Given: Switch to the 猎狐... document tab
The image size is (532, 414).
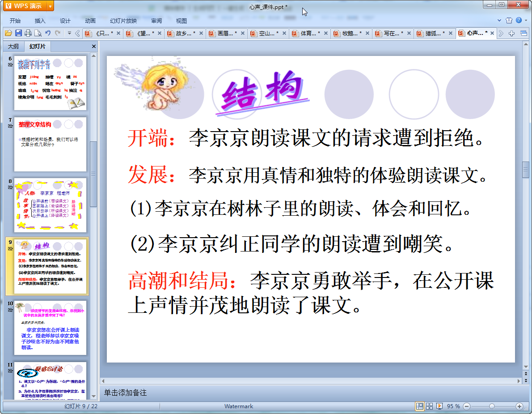Looking at the screenshot, I should [x=435, y=33].
